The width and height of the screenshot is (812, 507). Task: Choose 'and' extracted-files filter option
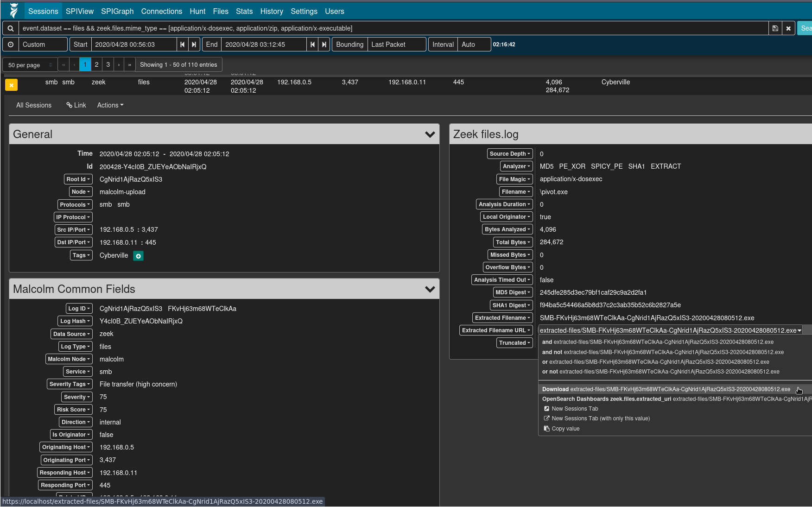(675, 342)
